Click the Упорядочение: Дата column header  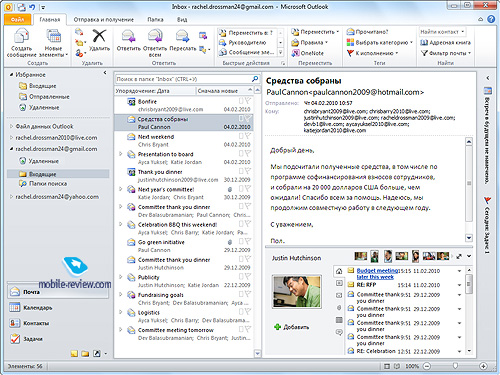click(x=155, y=91)
